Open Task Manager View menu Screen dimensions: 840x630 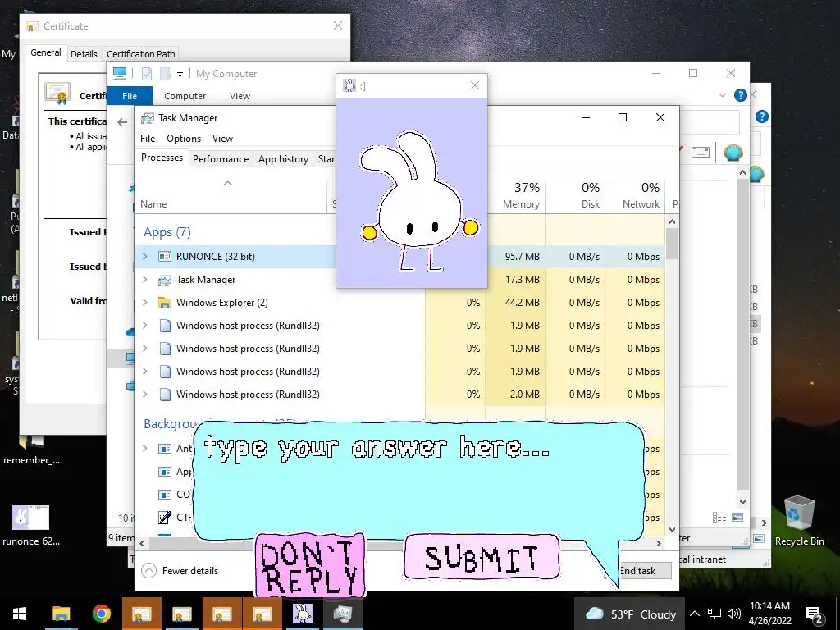[222, 138]
